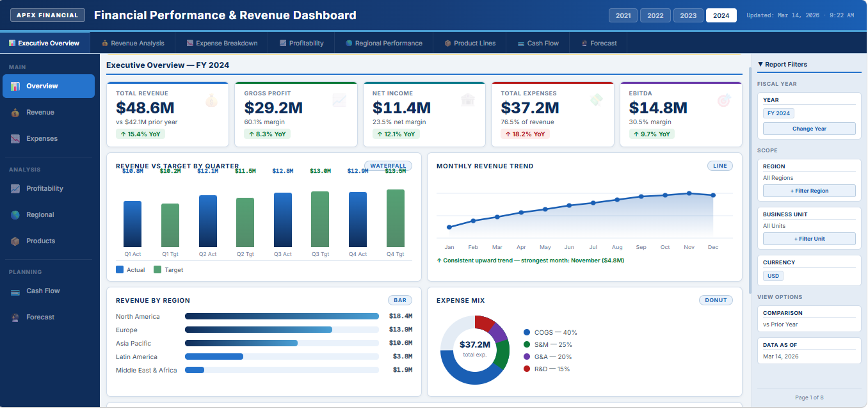Click the blue Actual legend swatch
Viewport: 868px width, 409px height.
tap(120, 270)
